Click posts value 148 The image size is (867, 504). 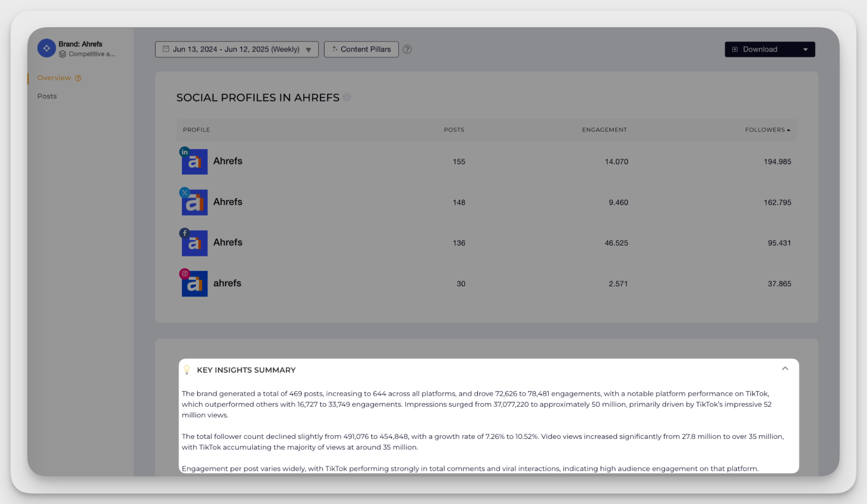[459, 202]
